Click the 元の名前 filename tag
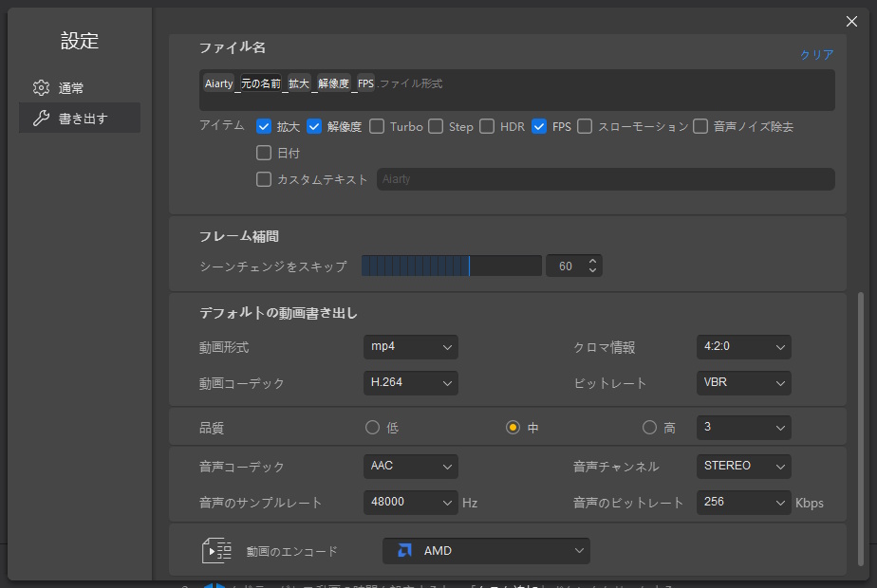The height and width of the screenshot is (588, 877). point(261,83)
